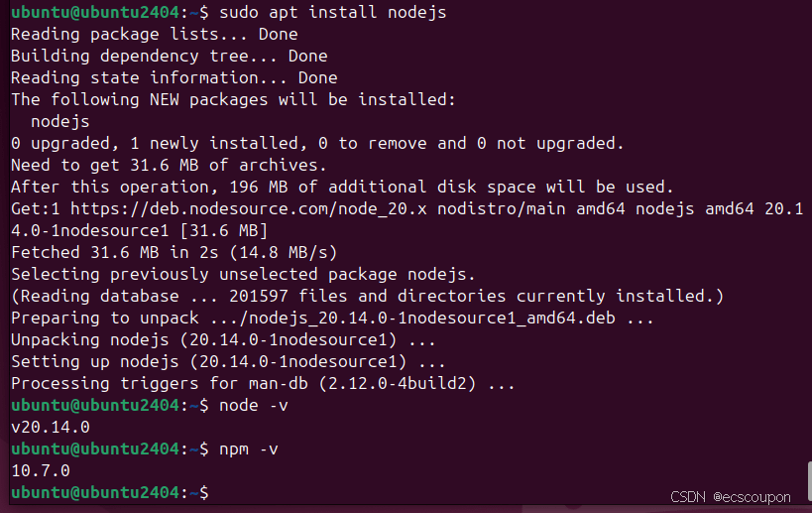812x513 pixels.
Task: Click the v20.14.0 version output
Action: (51, 427)
